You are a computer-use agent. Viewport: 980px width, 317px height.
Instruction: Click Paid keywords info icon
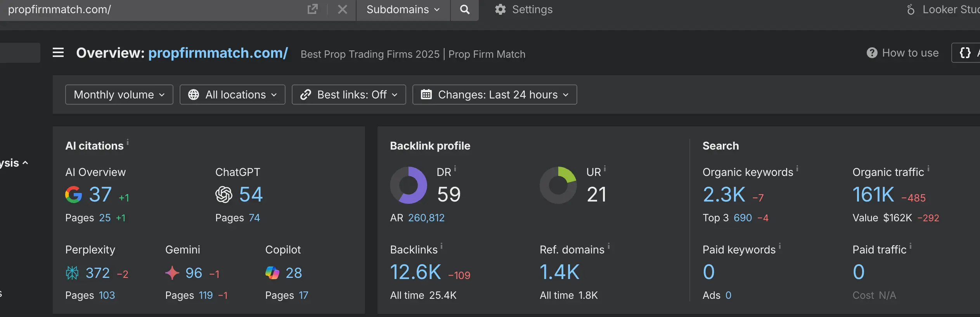(x=780, y=246)
